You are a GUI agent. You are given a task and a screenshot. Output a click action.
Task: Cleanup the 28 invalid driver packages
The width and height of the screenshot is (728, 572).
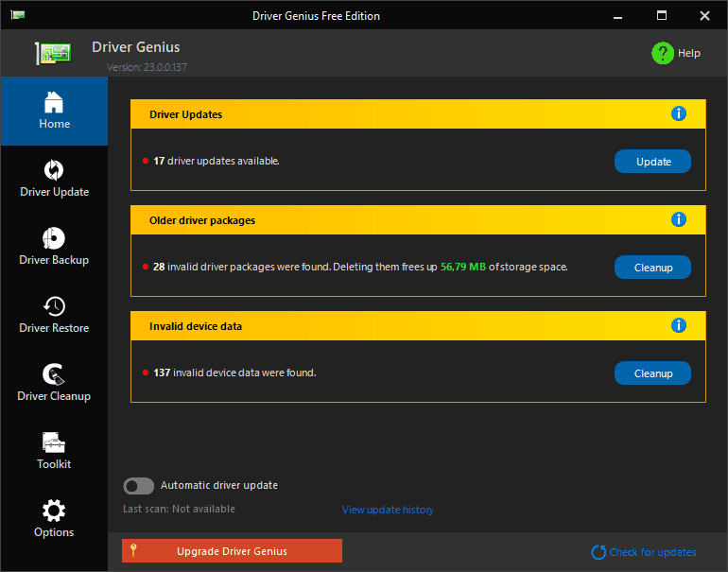[x=652, y=268]
